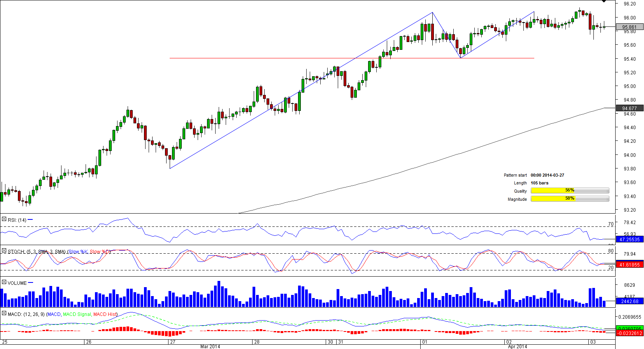
Task: Toggle the VOLUME panel close box
Action: click(x=4, y=282)
